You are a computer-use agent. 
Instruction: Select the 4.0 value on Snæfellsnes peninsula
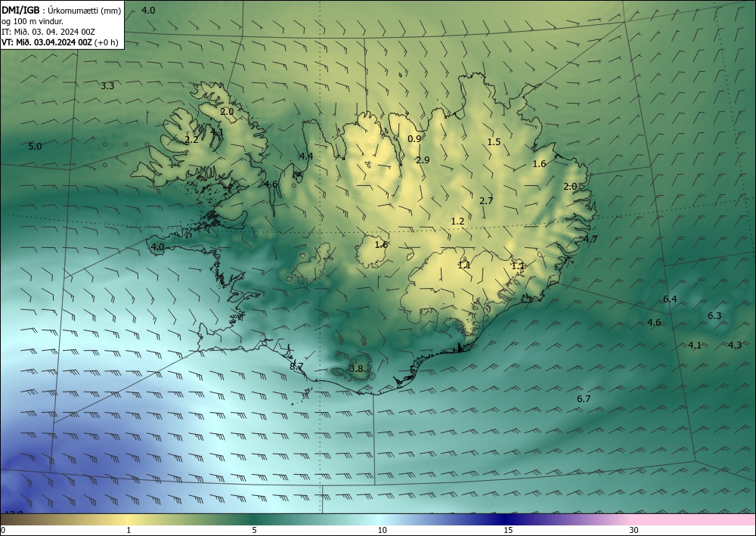tap(158, 247)
